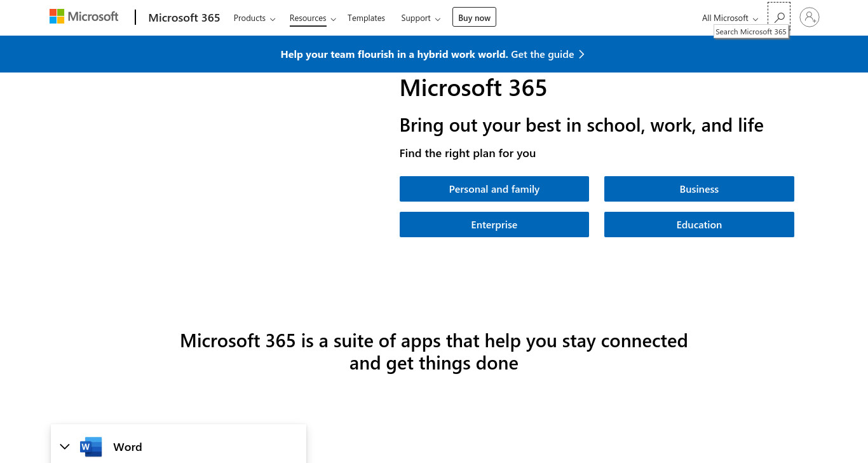Click the hybrid work world banner text
Image resolution: width=868 pixels, height=463 pixels.
coord(394,55)
